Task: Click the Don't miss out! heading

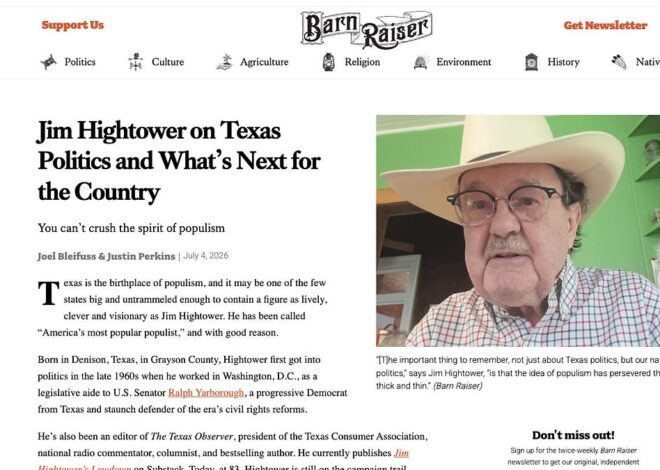Action: coord(573,435)
